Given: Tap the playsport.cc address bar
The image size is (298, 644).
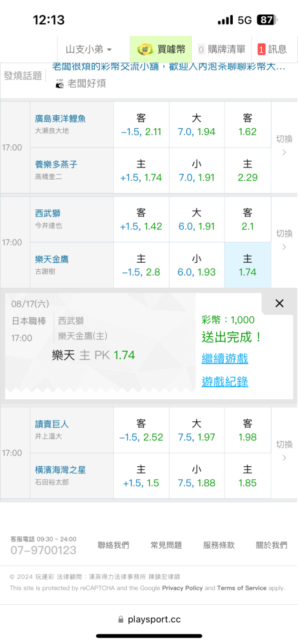Looking at the screenshot, I should coord(149,620).
